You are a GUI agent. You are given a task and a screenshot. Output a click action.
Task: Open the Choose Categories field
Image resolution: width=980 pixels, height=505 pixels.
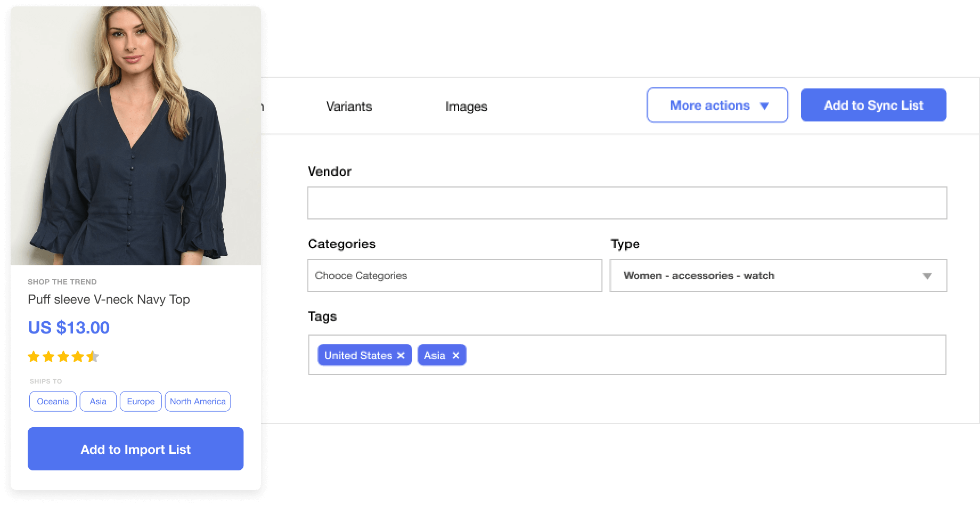pyautogui.click(x=454, y=275)
